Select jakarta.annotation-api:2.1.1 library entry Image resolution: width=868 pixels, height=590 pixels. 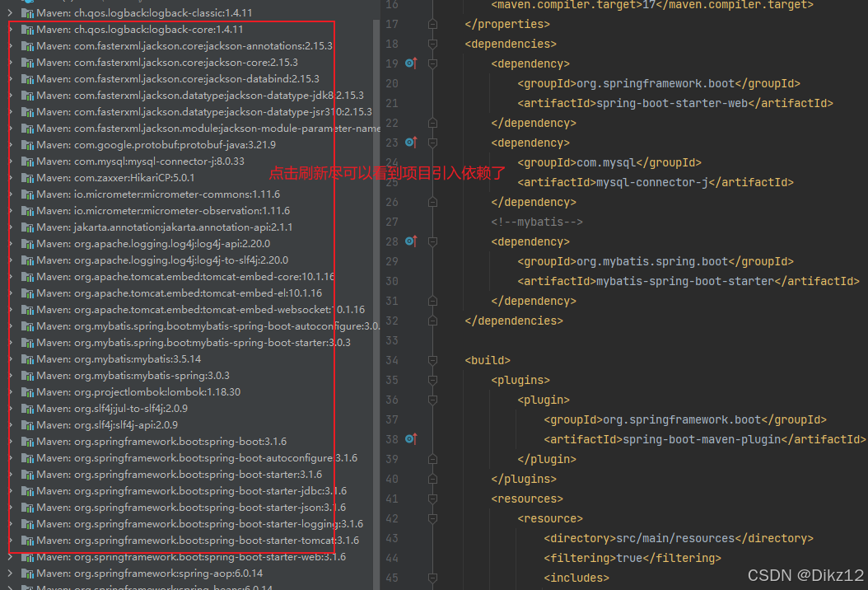coord(165,227)
